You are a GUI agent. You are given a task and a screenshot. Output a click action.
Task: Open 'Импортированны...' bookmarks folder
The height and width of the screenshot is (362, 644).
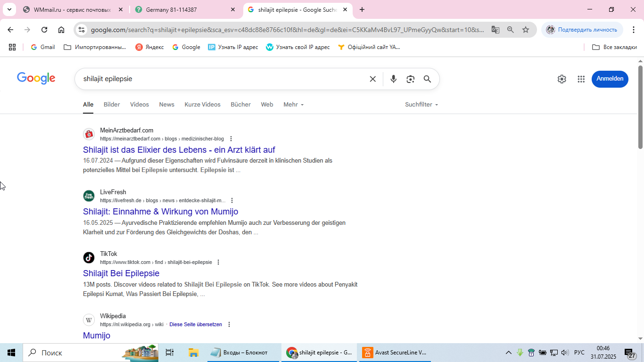95,47
